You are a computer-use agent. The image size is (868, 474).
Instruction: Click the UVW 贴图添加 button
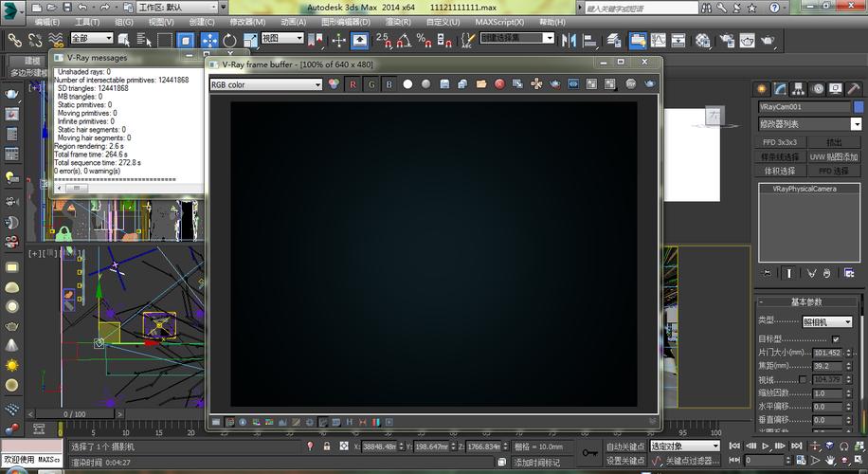pos(833,156)
